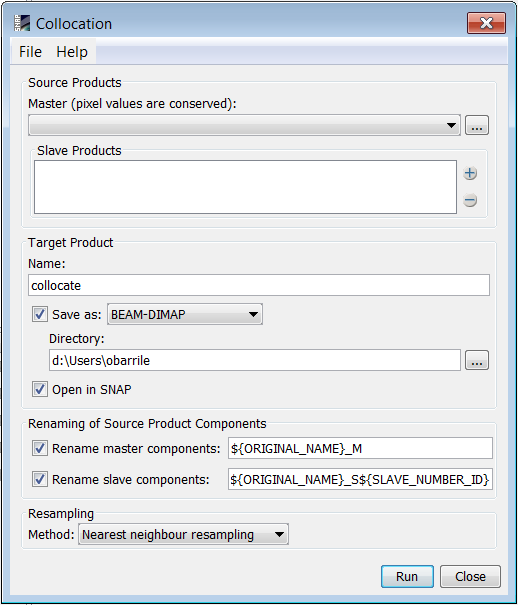Add a slave product with plus icon
The width and height of the screenshot is (518, 605).
(469, 173)
